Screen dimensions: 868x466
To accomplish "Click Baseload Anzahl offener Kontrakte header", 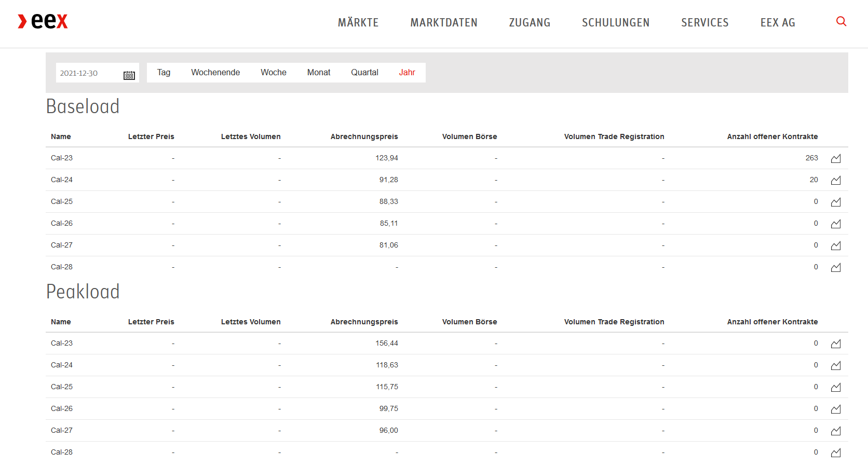I will tap(772, 136).
